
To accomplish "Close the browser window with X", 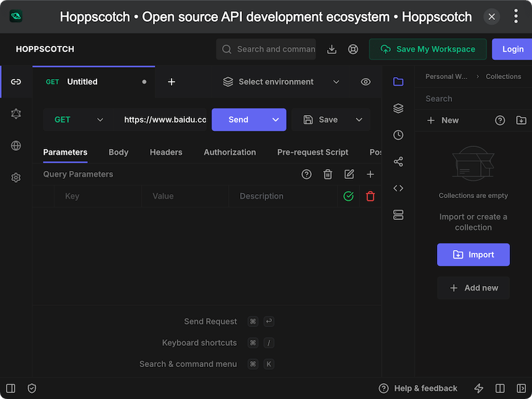I will [x=491, y=17].
